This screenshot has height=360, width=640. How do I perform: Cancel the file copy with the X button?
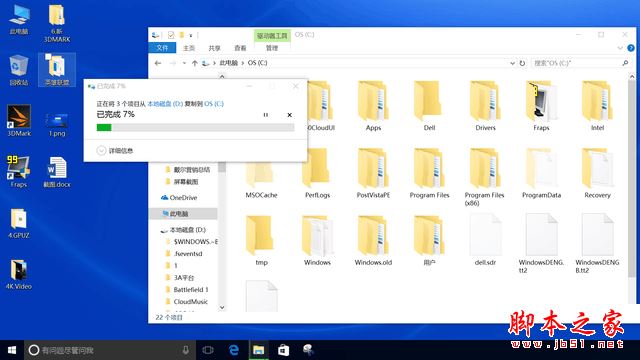[289, 115]
